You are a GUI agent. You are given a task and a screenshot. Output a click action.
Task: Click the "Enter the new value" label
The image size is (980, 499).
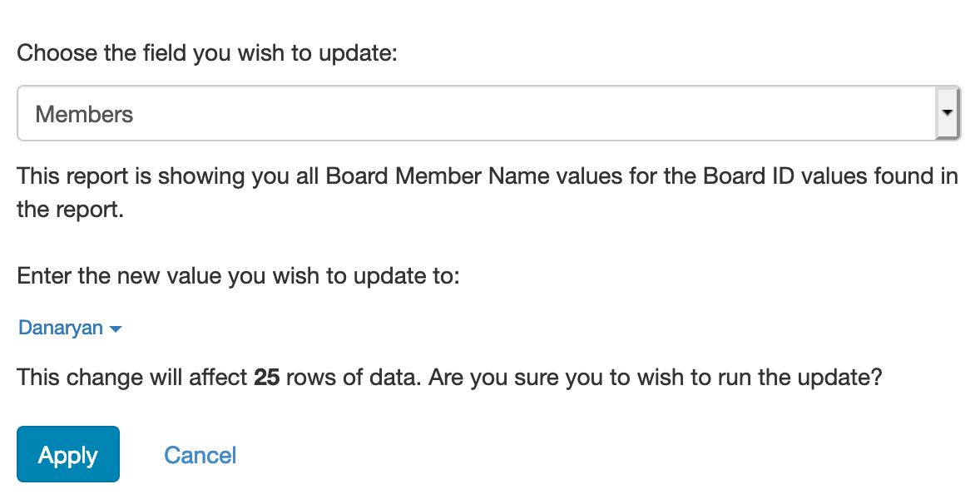(238, 276)
